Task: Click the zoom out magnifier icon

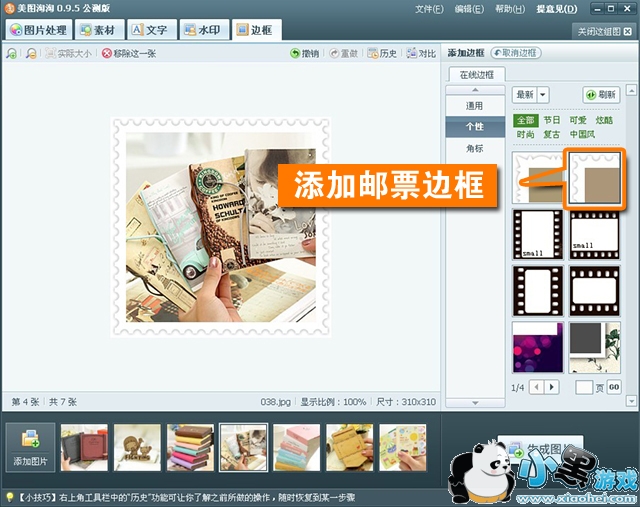Action: [x=32, y=53]
